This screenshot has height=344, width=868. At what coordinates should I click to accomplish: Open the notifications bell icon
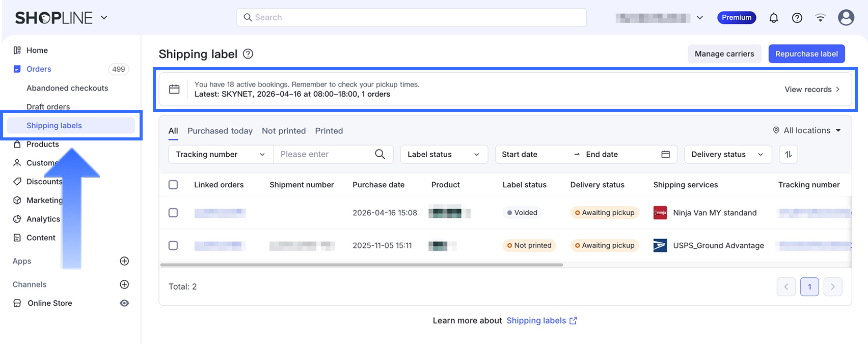[773, 18]
